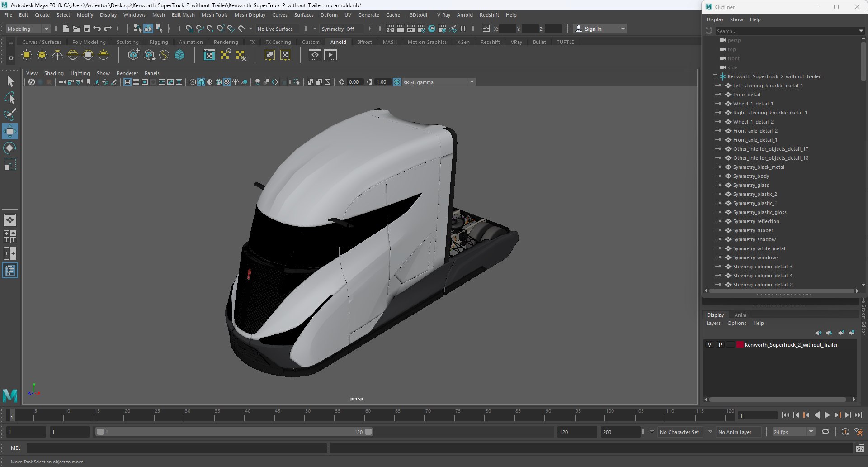The height and width of the screenshot is (467, 868).
Task: Select the Rotate tool in toolbox
Action: click(9, 148)
